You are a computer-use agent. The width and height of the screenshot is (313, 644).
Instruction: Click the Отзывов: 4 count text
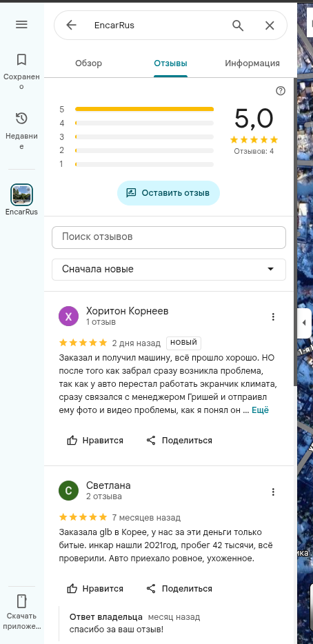coord(254,151)
